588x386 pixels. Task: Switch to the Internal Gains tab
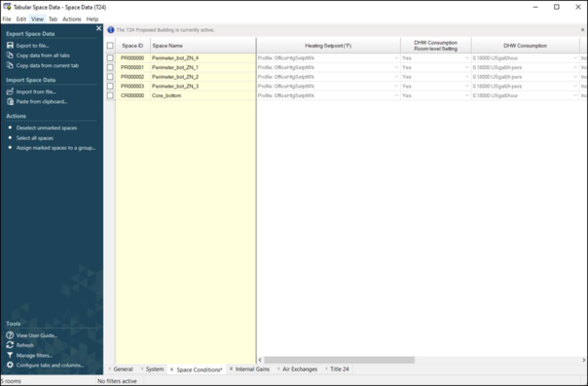click(x=252, y=369)
